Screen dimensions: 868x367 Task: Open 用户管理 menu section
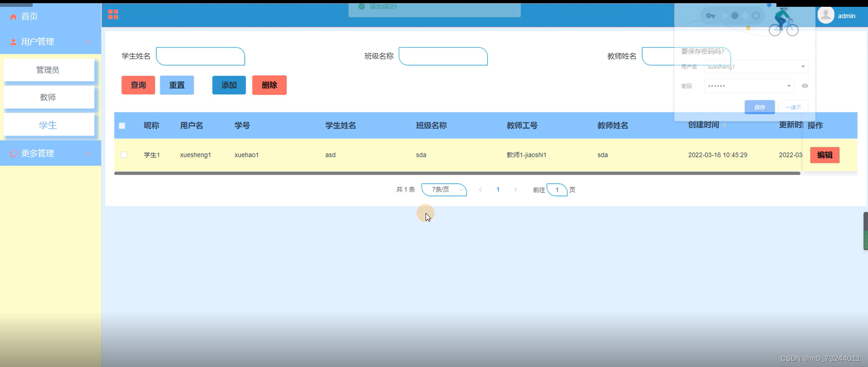click(50, 42)
